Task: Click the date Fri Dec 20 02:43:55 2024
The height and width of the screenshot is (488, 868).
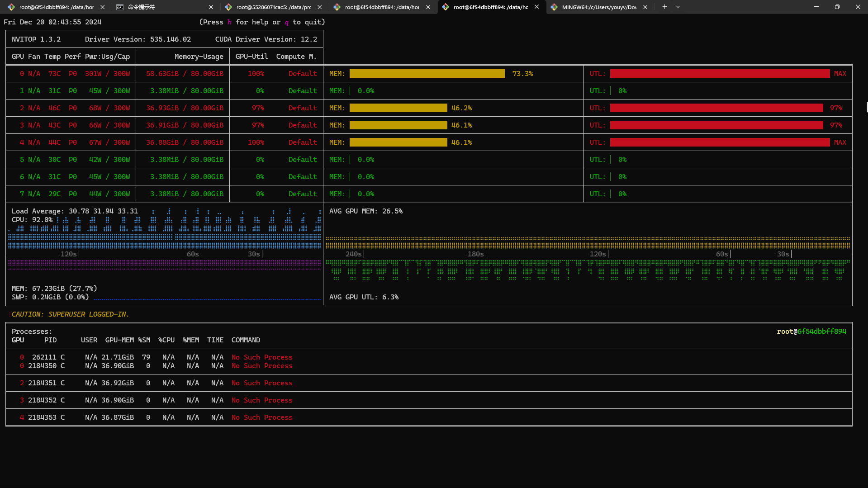Action: coord(52,22)
